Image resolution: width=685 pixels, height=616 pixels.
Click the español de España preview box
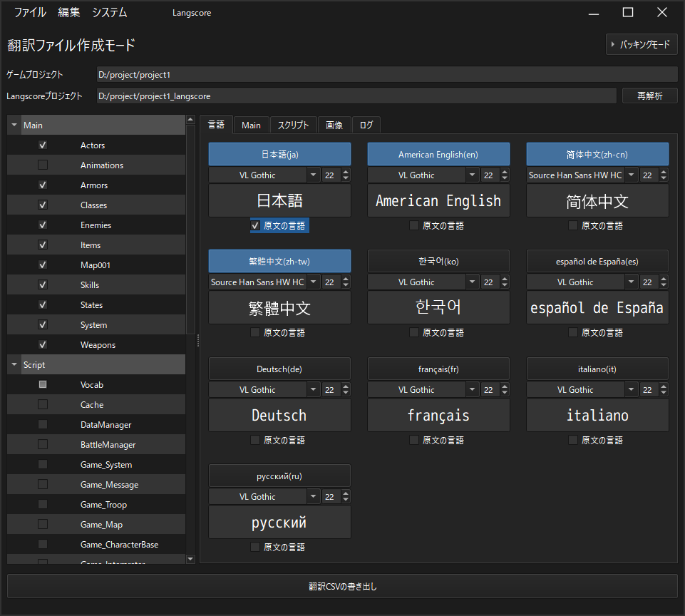(597, 307)
